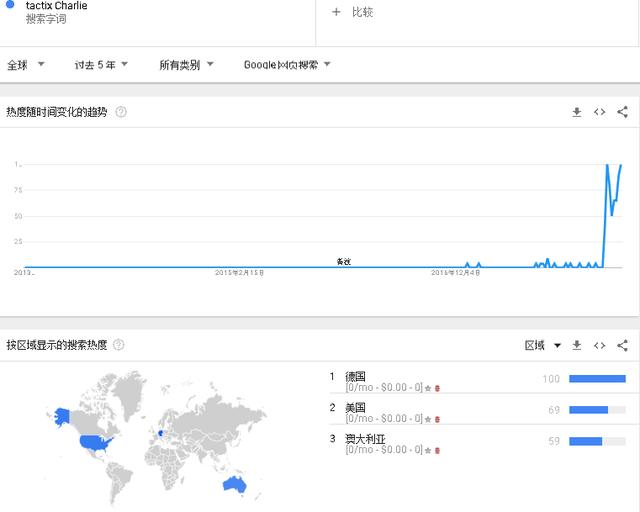Open embed code for interest over time chart

[600, 112]
